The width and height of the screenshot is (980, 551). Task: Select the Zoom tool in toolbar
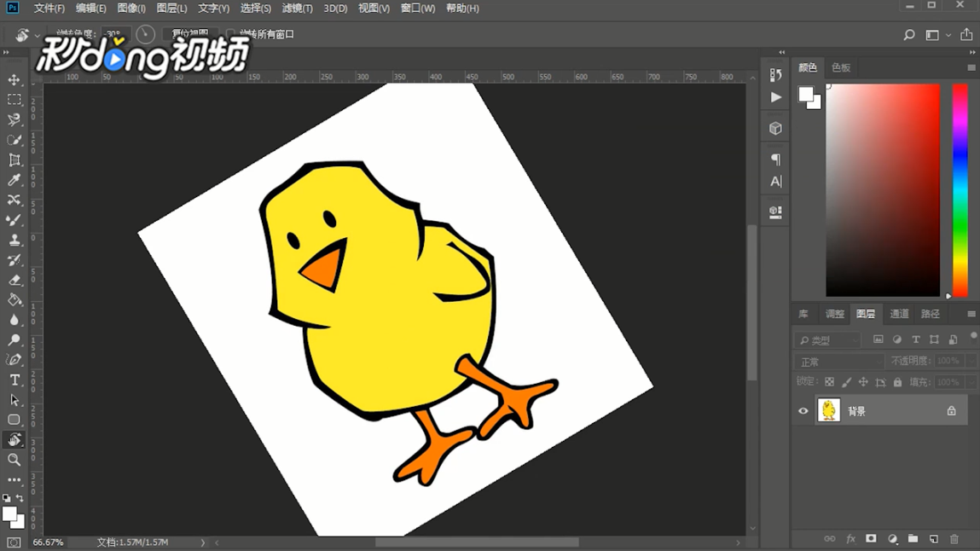pos(14,460)
